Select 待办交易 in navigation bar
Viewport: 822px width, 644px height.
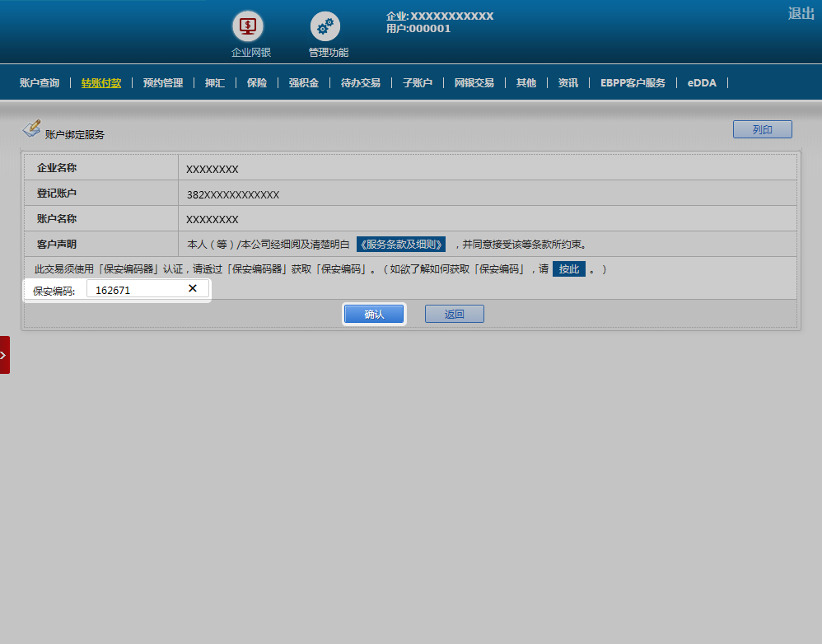tap(361, 83)
